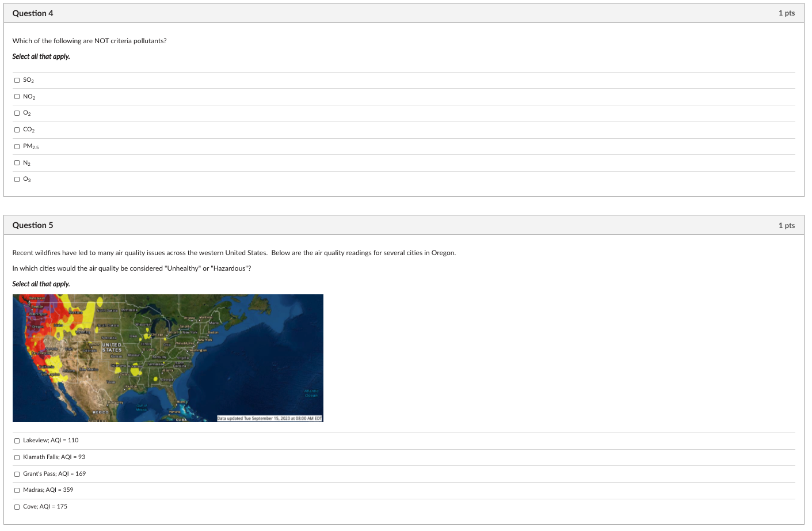Select Grant's Pass; AQI = 169
Image resolution: width=812 pixels, height=531 pixels.
click(x=17, y=474)
